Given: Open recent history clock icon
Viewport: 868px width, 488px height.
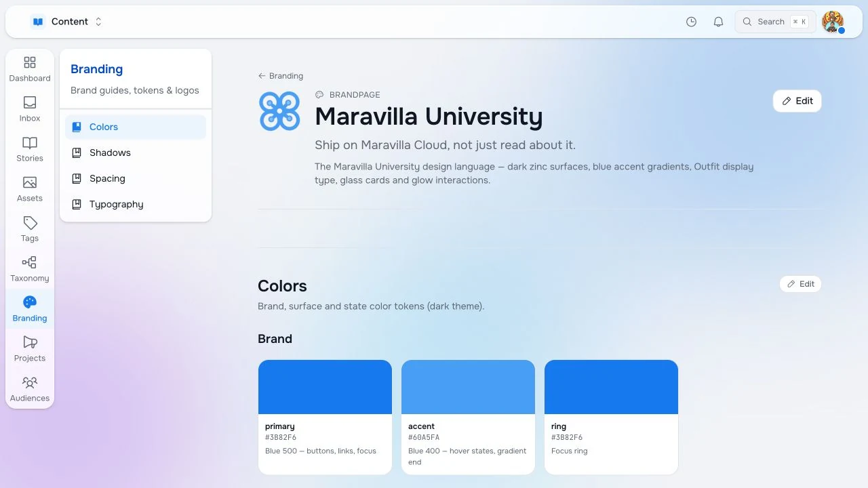Looking at the screenshot, I should (x=692, y=22).
